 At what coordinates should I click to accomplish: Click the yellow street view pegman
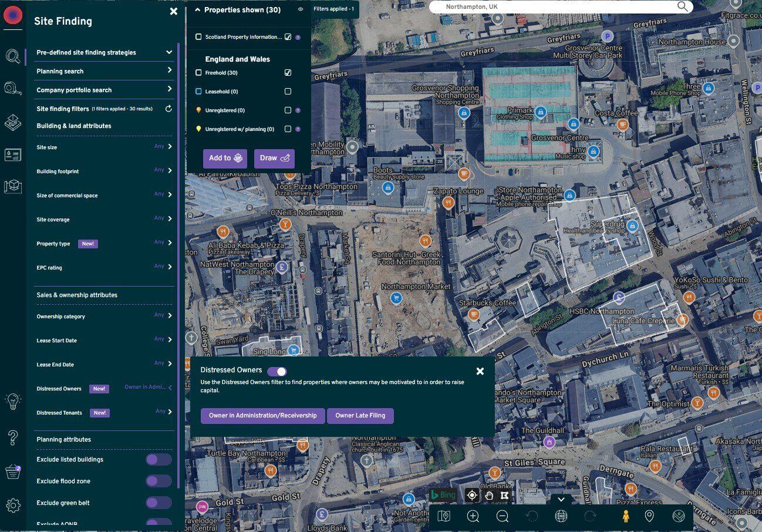pyautogui.click(x=626, y=516)
